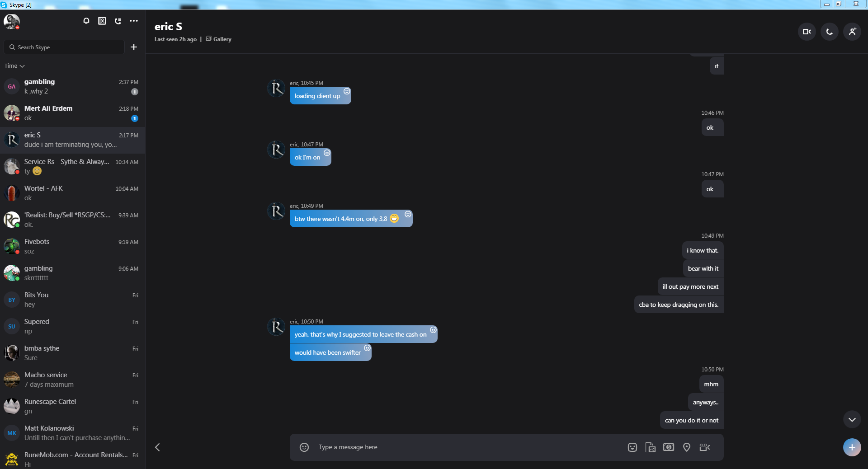868x469 pixels.
Task: Open the contacts icon in sidebar header
Action: tap(102, 21)
